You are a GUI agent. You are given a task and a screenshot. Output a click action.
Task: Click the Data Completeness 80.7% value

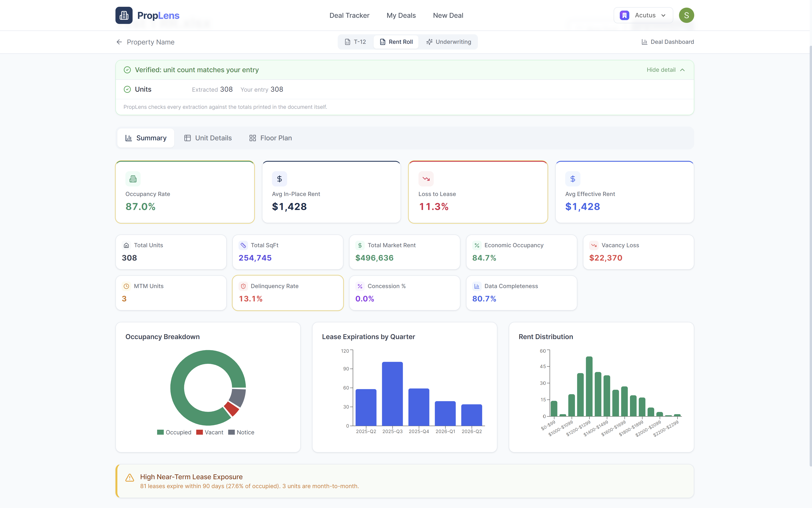484,299
